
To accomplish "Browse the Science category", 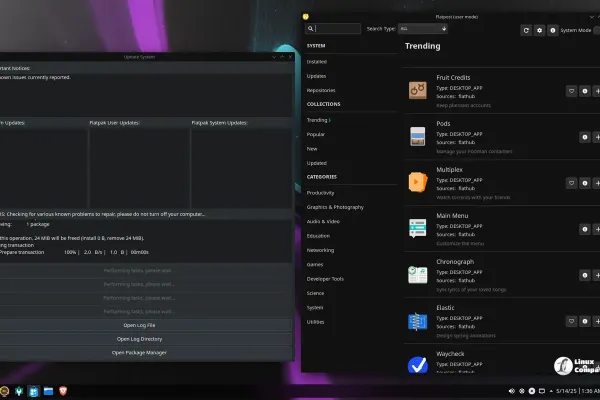I will coord(315,293).
